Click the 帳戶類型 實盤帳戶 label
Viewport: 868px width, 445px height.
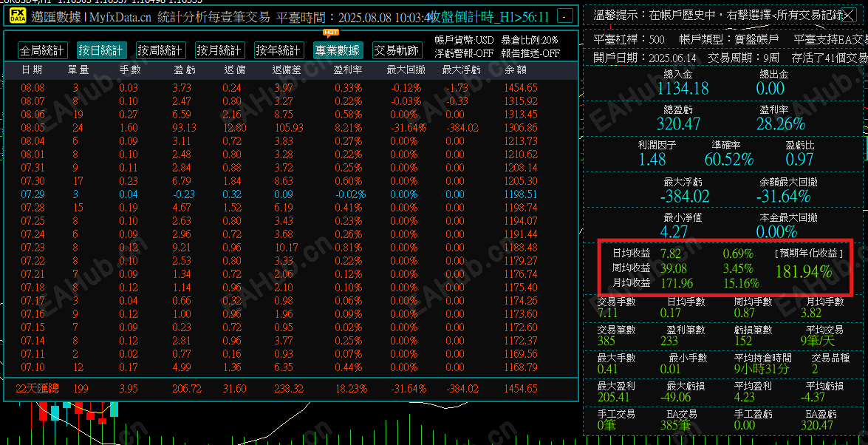coord(728,39)
